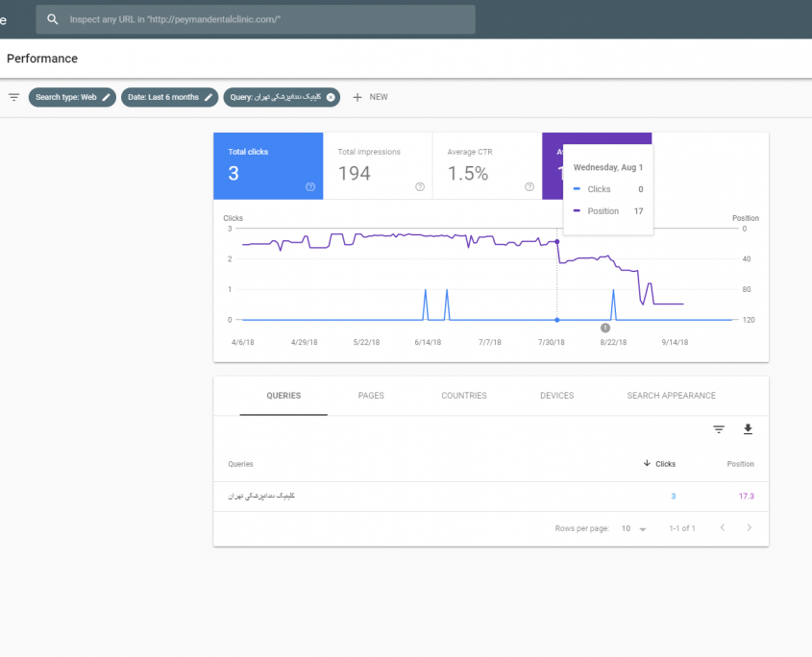Click the search magnifier icon
812x657 pixels.
coord(53,19)
